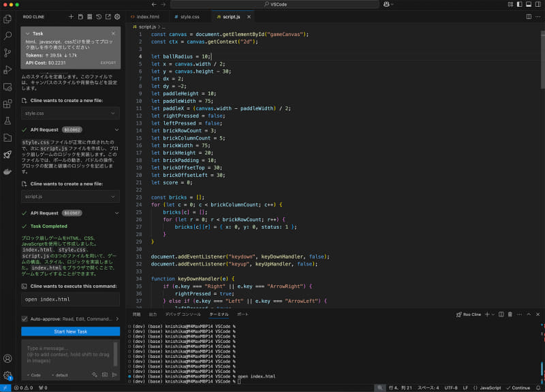Kill the terminal with the trash icon
The image size is (545, 392).
tap(510, 314)
